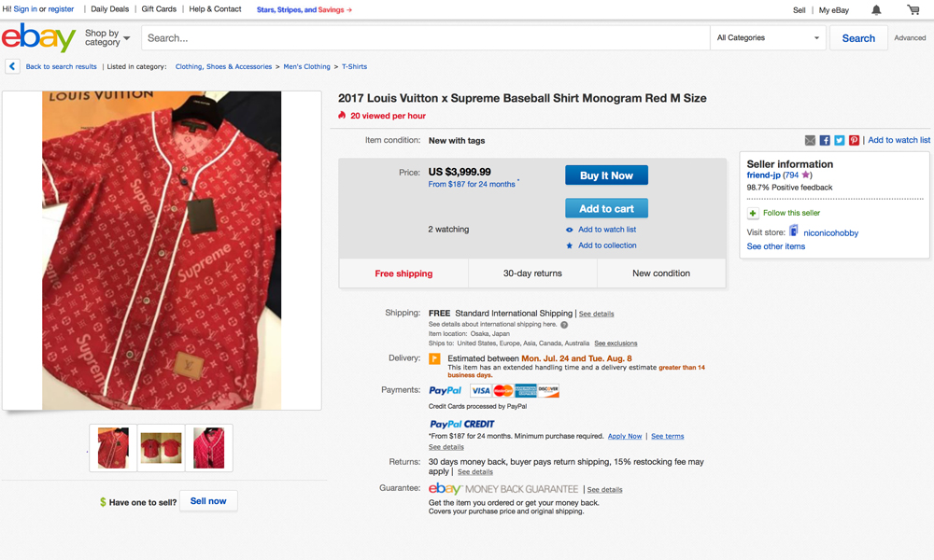Go to eBay home logo
Viewport: 934px width, 560px height.
[x=38, y=38]
